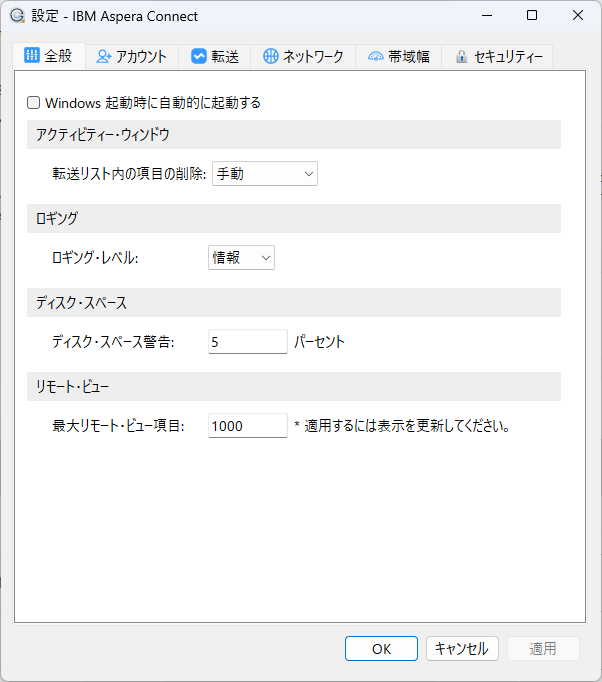
Task: Click the 適用 button
Action: [543, 649]
